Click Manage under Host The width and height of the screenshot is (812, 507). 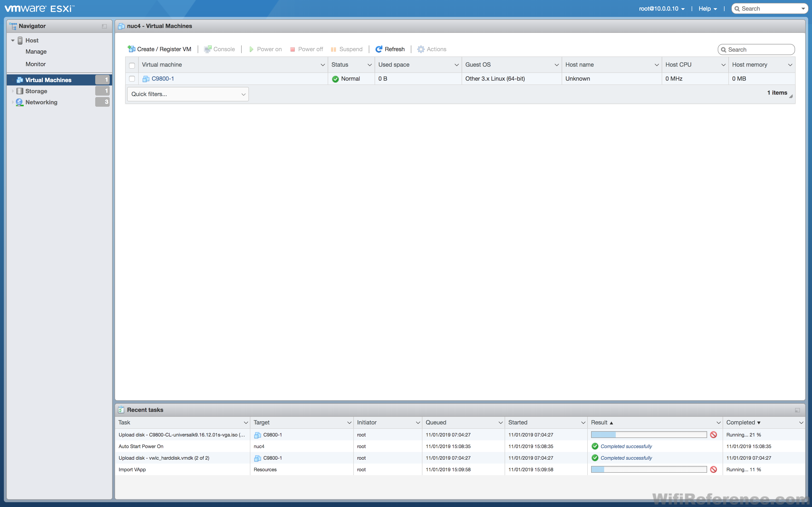pos(36,52)
